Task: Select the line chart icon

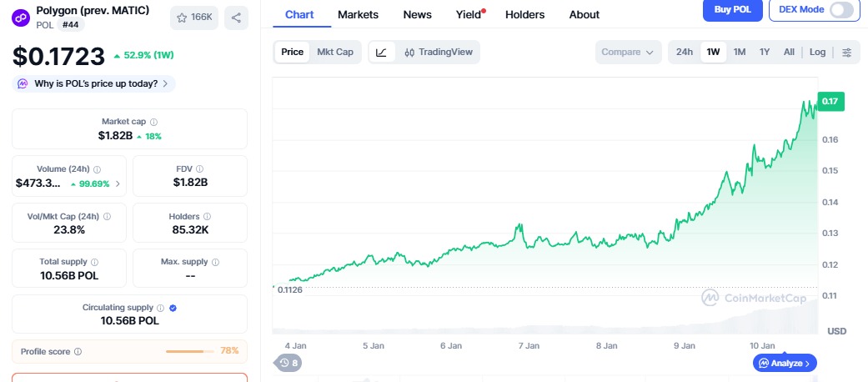Action: pyautogui.click(x=381, y=52)
